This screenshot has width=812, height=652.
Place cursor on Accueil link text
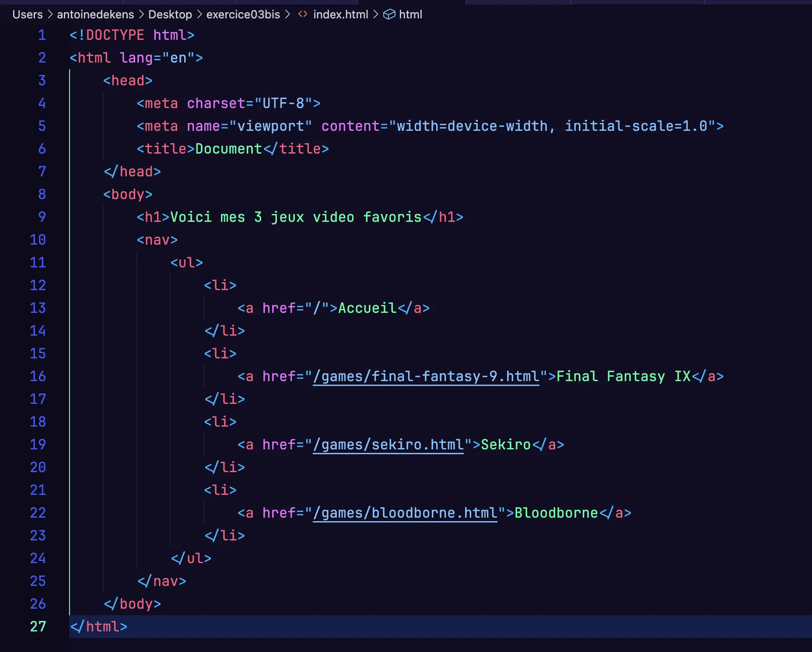pyautogui.click(x=367, y=308)
